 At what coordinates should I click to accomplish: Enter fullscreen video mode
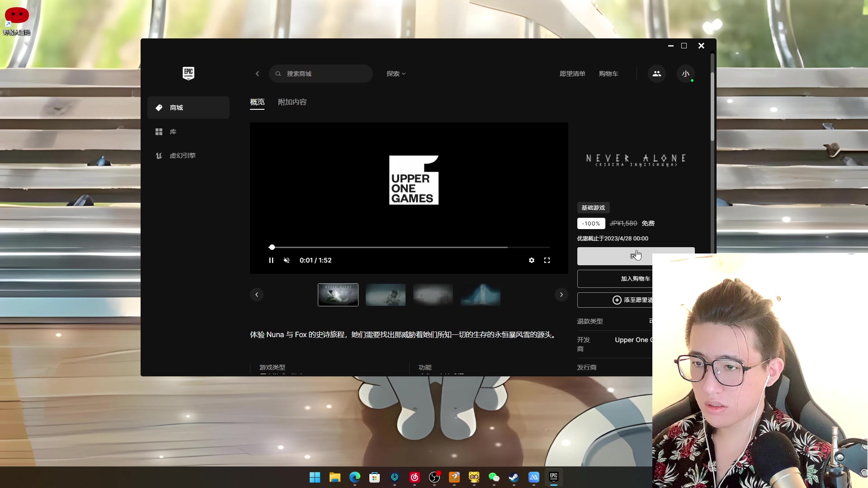547,260
